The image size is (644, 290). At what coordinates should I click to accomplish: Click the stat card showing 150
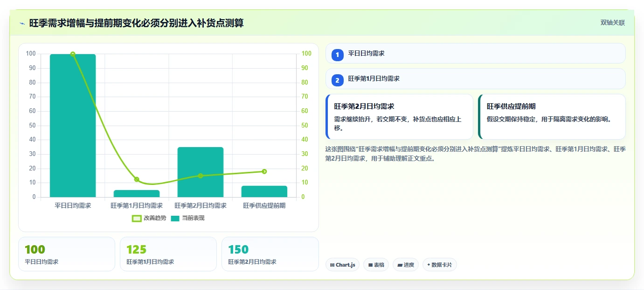270,254
